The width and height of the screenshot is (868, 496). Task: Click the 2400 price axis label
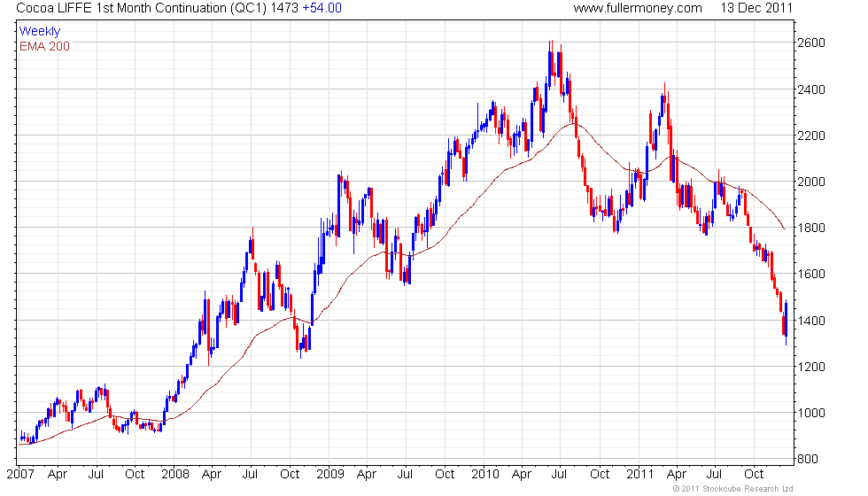coord(811,89)
